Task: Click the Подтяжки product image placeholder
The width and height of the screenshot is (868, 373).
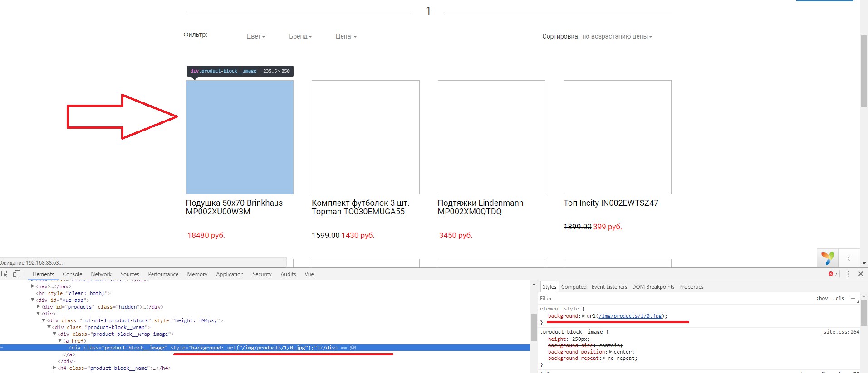Action: tap(491, 137)
